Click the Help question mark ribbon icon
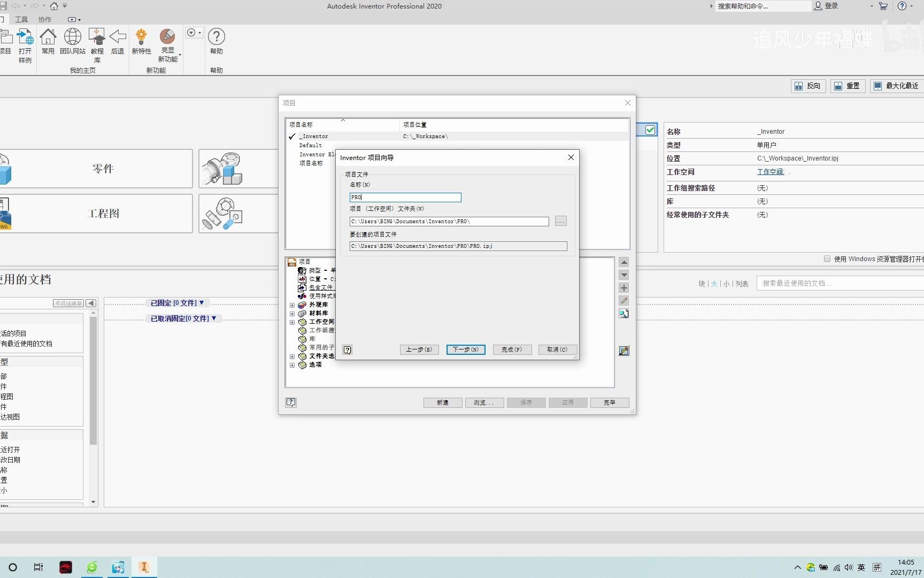 (216, 37)
